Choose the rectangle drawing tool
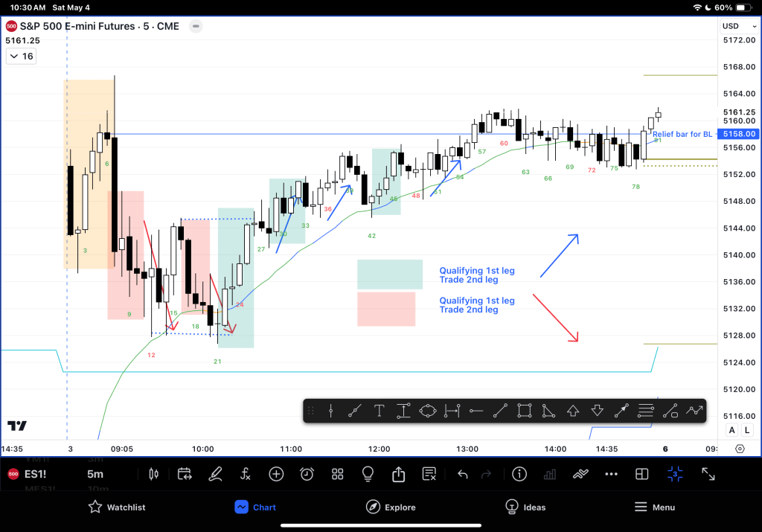 click(x=524, y=411)
